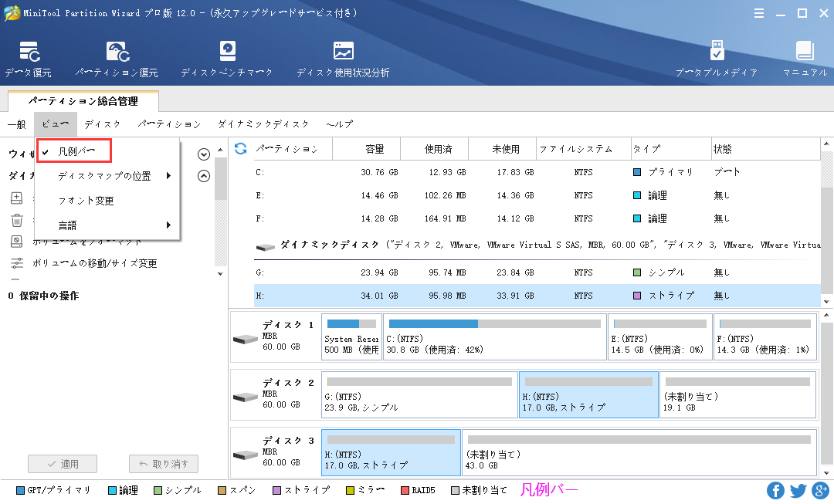Switch to the パーティション総合管理 tab
The width and height of the screenshot is (834, 504).
[82, 101]
